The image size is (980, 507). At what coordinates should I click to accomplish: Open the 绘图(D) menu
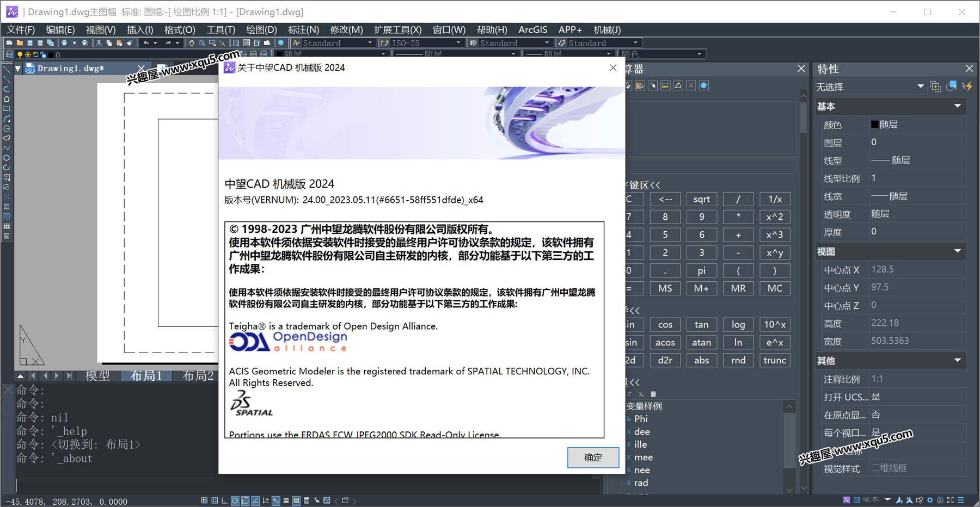262,29
